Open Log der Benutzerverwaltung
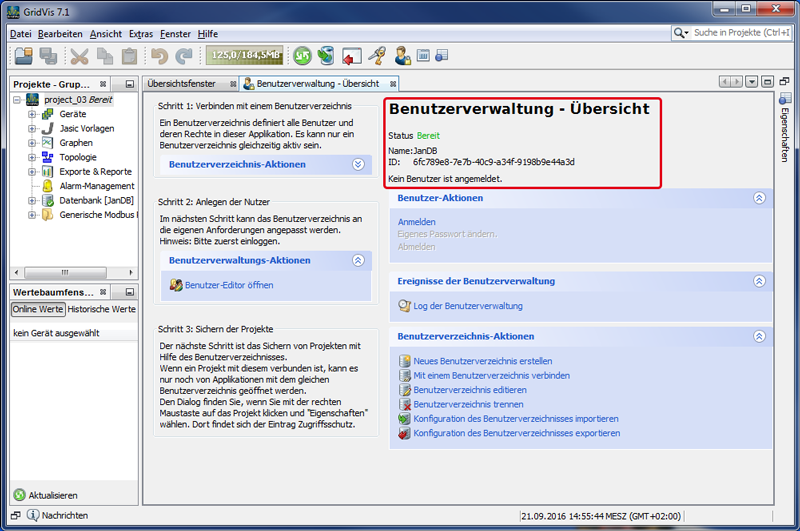Screen dimensions: 800x531 (x=468, y=306)
